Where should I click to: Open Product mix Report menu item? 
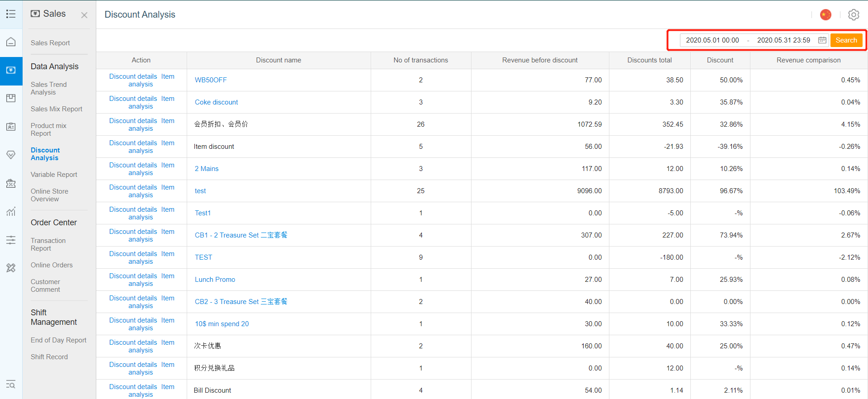(x=48, y=129)
